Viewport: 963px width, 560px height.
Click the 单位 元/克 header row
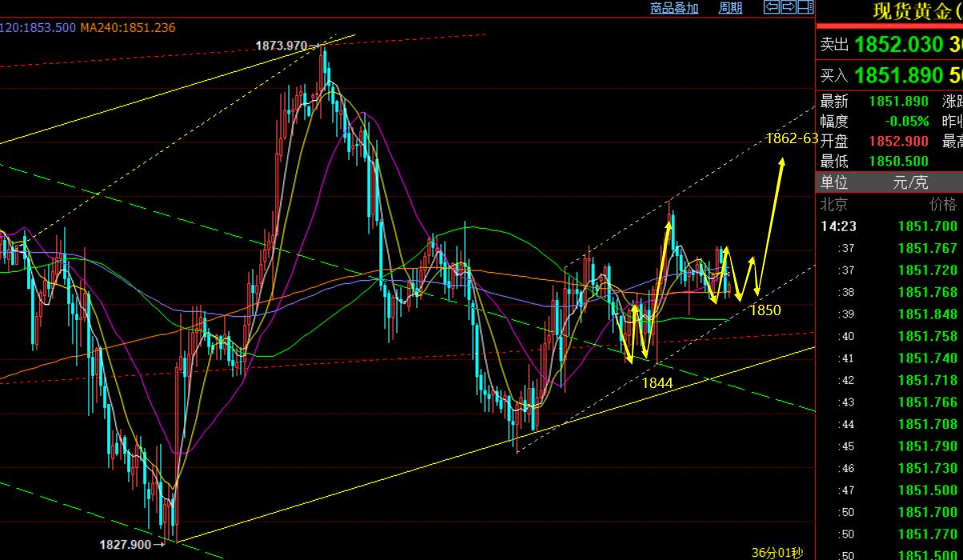[889, 182]
